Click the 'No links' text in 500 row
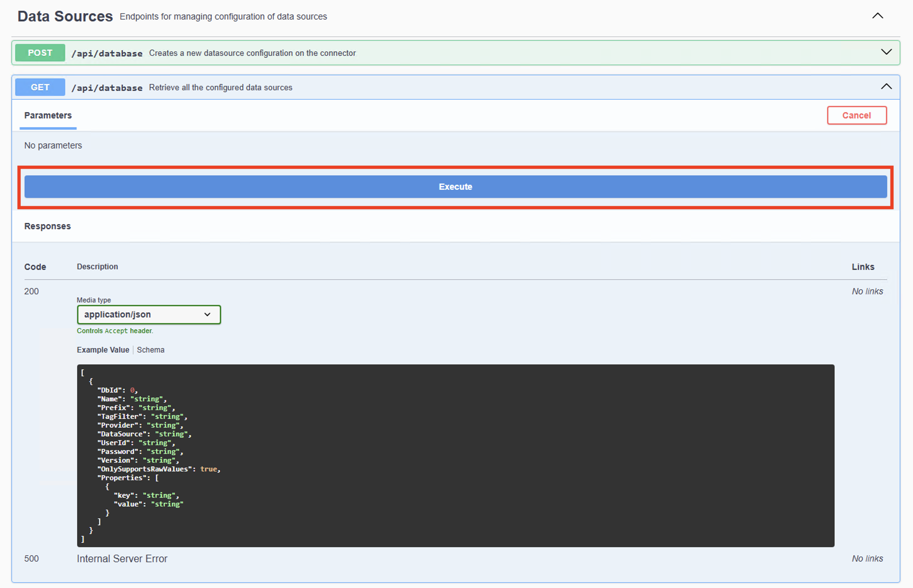The height and width of the screenshot is (588, 913). coord(867,559)
